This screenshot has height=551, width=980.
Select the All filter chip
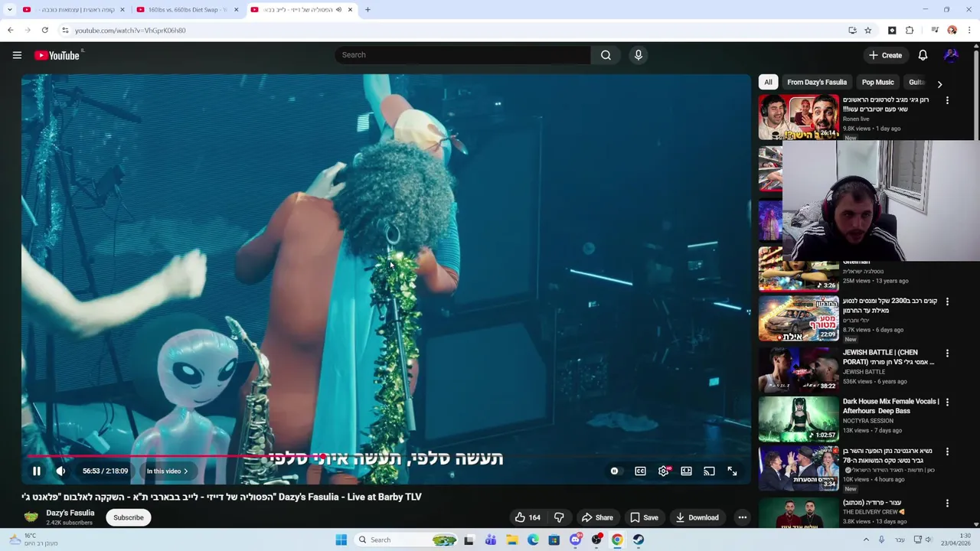768,82
